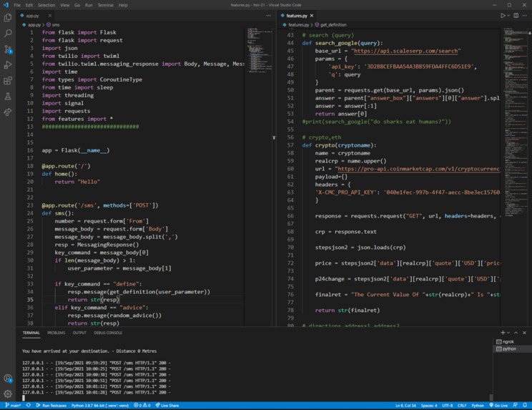Open the Extensions view
Viewport: 532px width, 410px height.
point(8,80)
